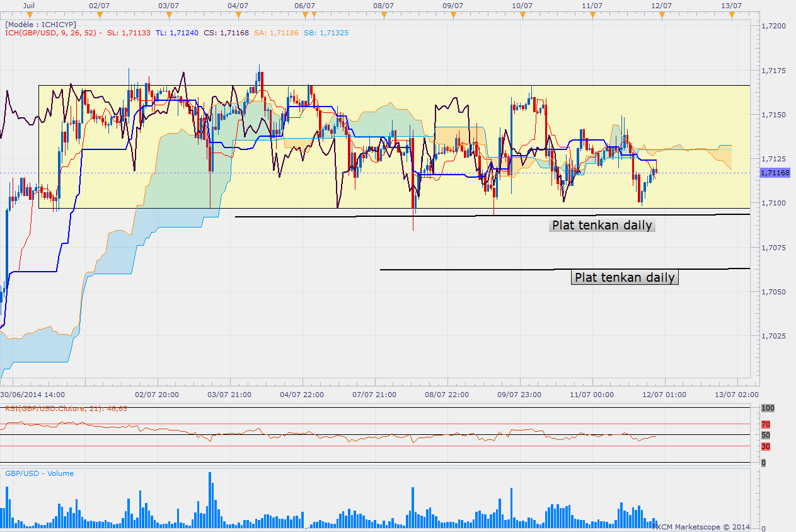
Task: Click the 1,7075 price axis label
Action: pyautogui.click(x=773, y=247)
